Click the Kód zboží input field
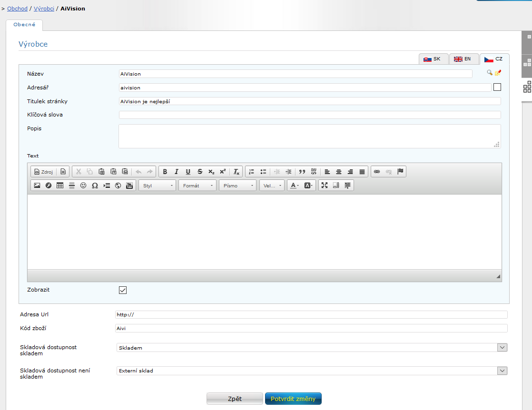 pyautogui.click(x=312, y=328)
